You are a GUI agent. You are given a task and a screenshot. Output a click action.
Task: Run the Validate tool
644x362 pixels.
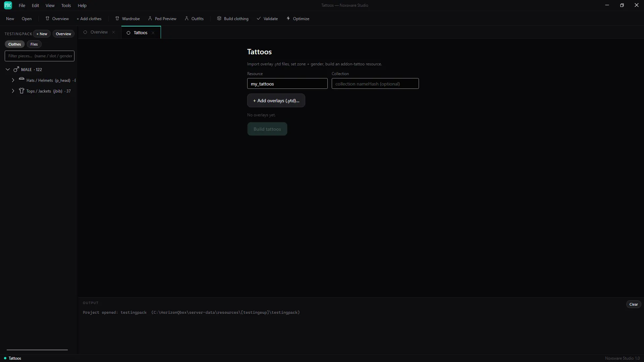(x=267, y=19)
